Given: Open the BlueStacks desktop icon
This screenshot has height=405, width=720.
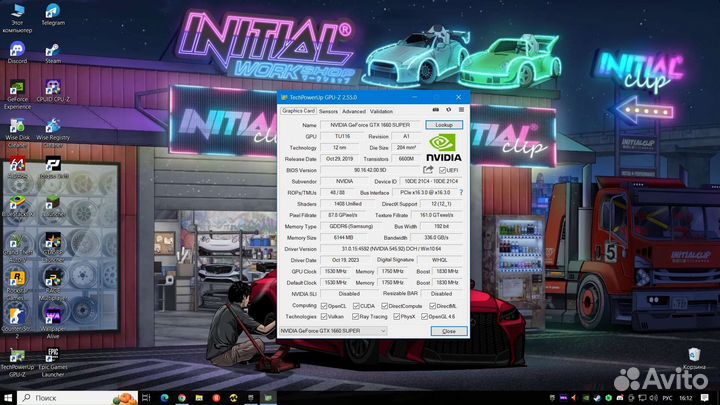Looking at the screenshot, I should point(17,205).
